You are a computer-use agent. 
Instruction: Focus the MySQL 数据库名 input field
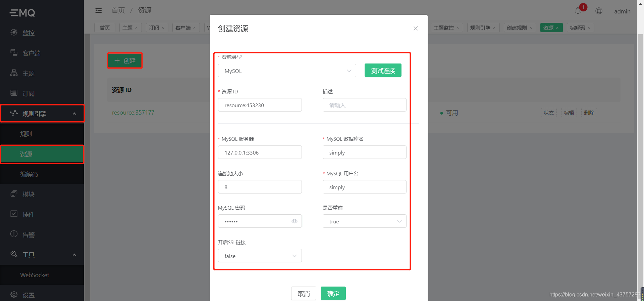pos(365,152)
